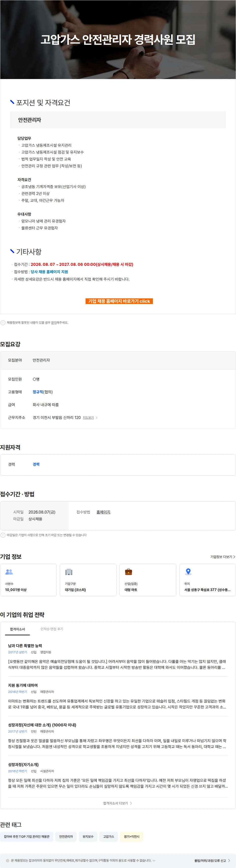Click the chevron after 합격자소서 더보기

point(131,803)
